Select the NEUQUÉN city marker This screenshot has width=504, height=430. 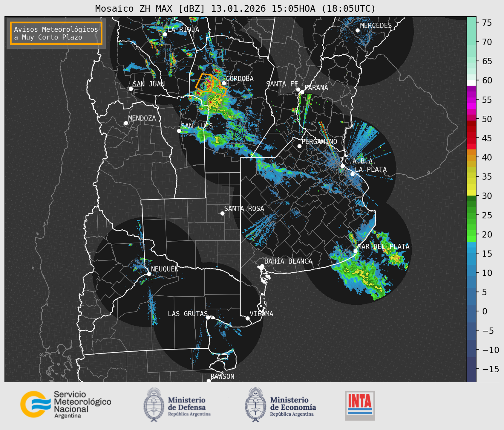click(x=149, y=274)
